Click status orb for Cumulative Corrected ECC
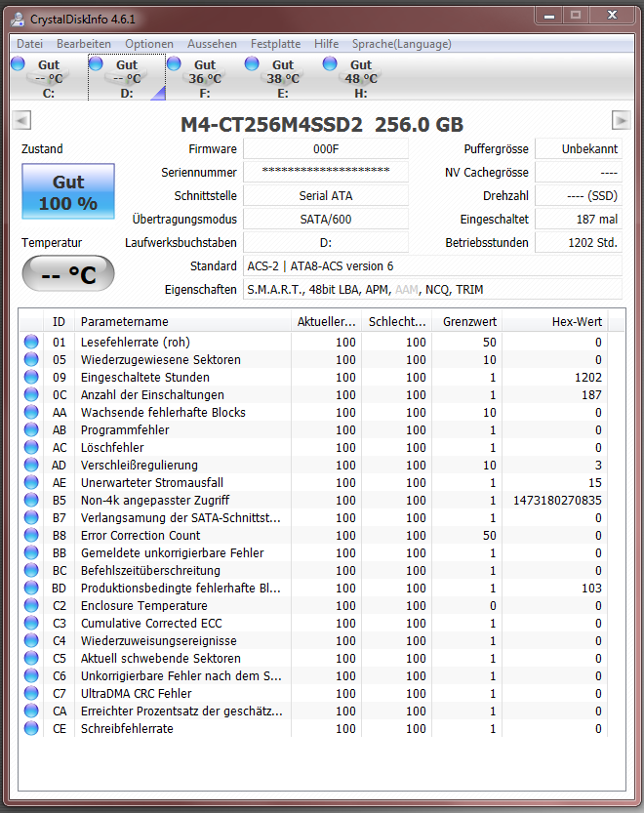 point(31,623)
